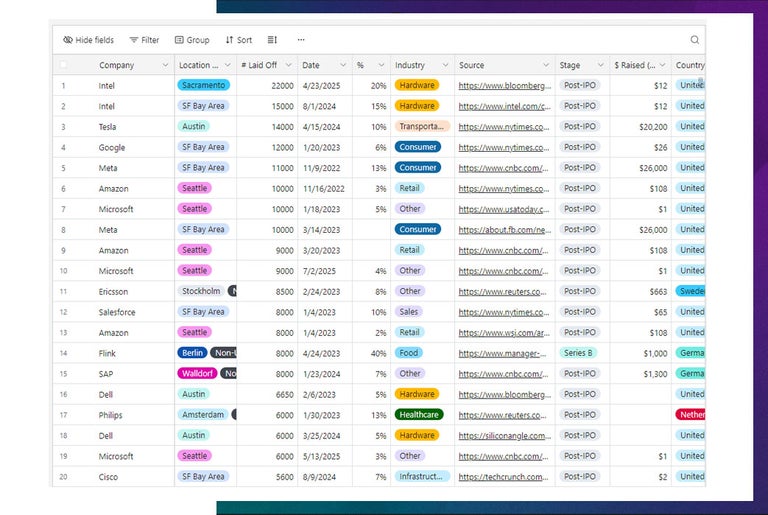Open the siliconangle.com source link
Viewport: 768px width, 515px height.
[x=504, y=435]
